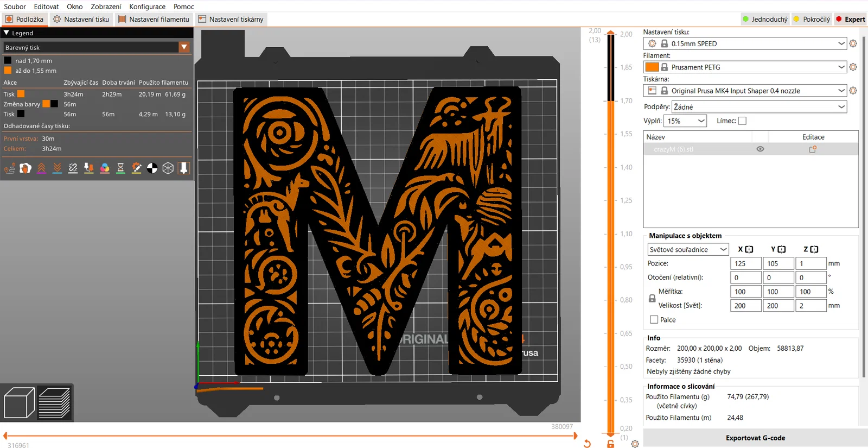Open the Original Prusa MK4 printer dropdown

pos(745,91)
